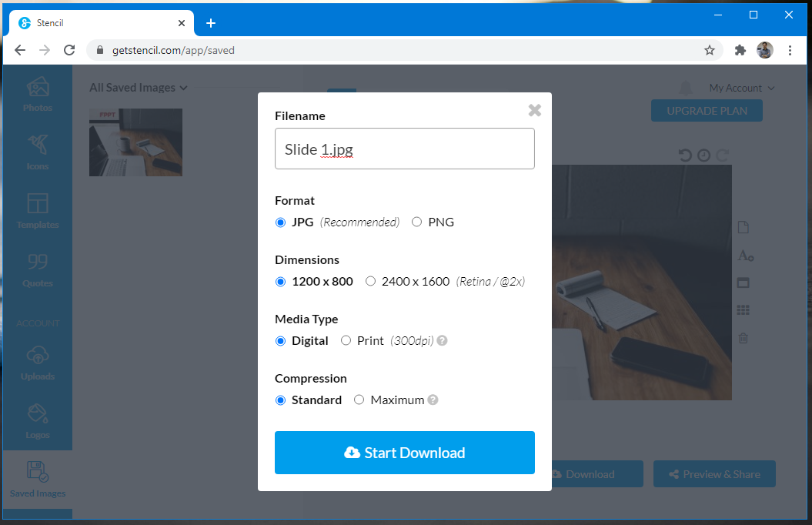The height and width of the screenshot is (525, 812).
Task: Expand the All Saved Images dropdown
Action: click(139, 88)
